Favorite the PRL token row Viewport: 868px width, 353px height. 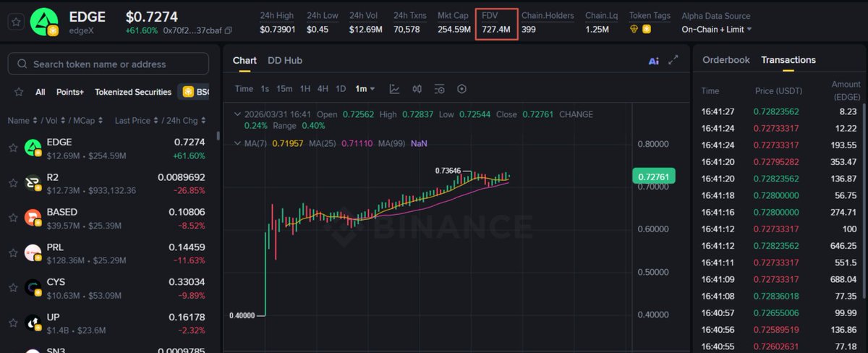pyautogui.click(x=13, y=253)
